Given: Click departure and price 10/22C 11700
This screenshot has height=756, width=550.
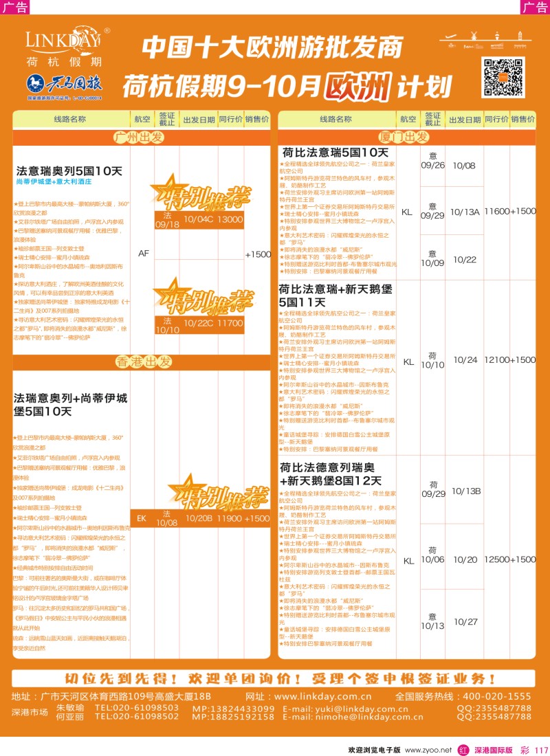Looking at the screenshot, I should (x=213, y=323).
